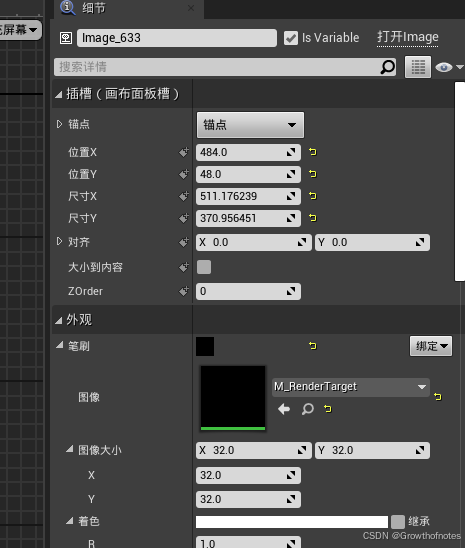Open property matrix grid view button

point(418,67)
